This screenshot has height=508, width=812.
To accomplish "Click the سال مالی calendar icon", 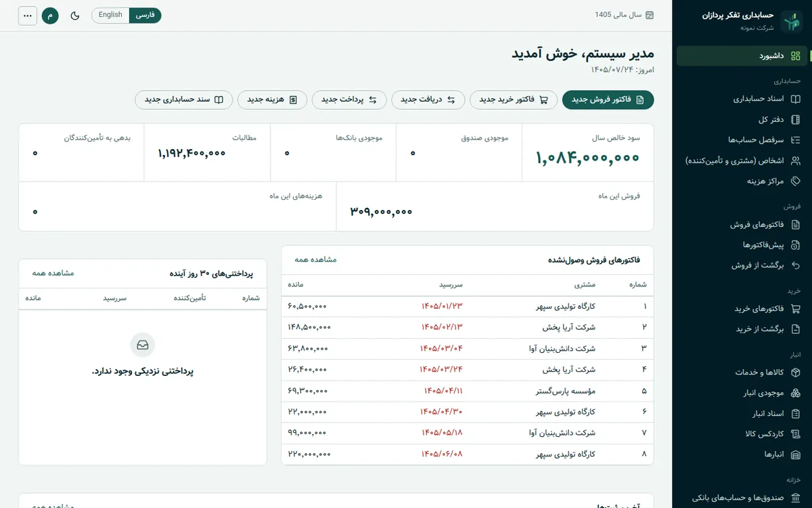I will pos(650,15).
